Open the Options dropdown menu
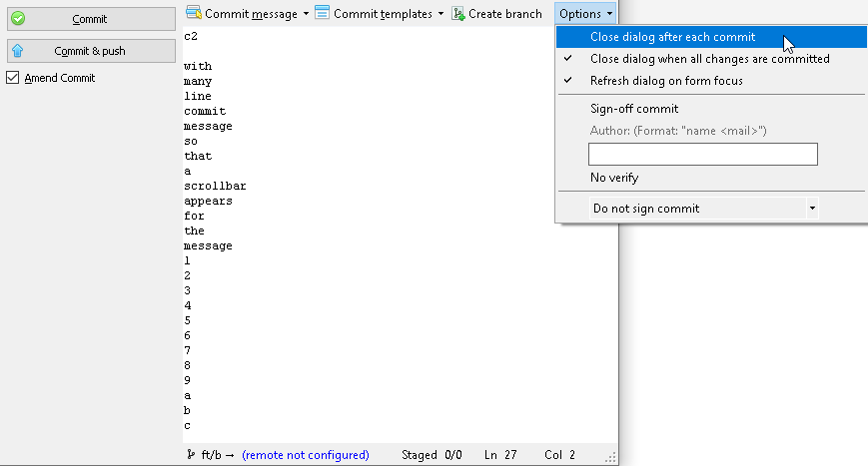868x466 pixels. (x=585, y=13)
